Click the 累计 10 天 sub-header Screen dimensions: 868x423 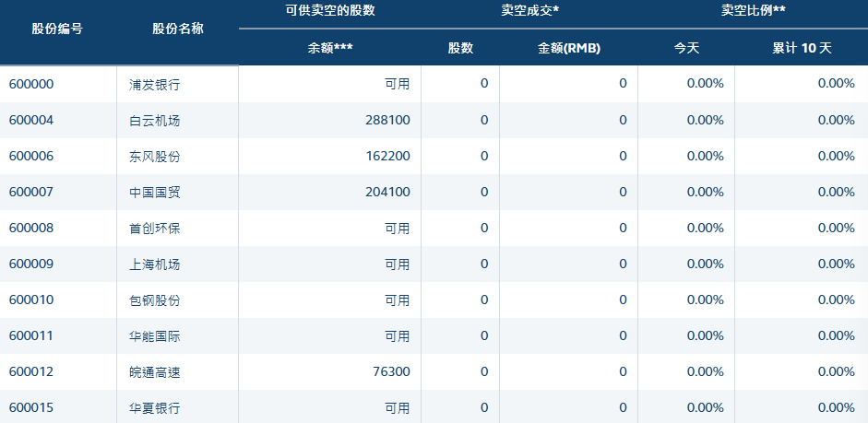click(802, 48)
